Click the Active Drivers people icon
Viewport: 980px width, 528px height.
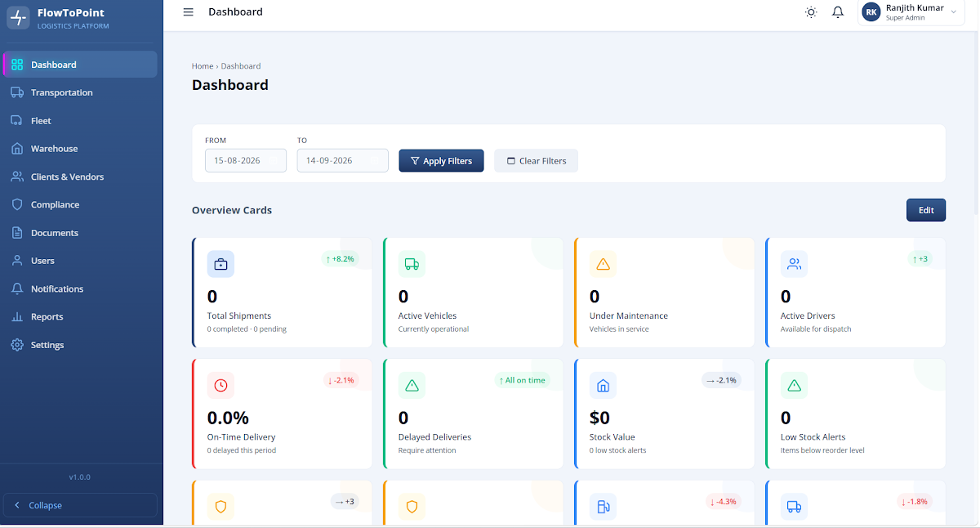[x=794, y=264]
